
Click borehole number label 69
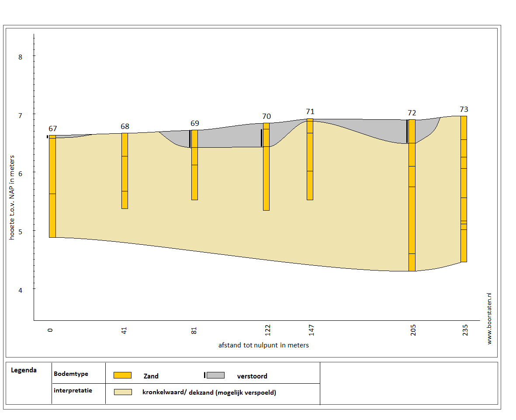(195, 124)
